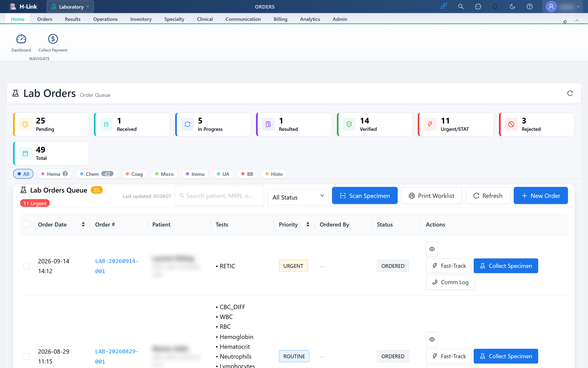
Task: Tick the select-all checkbox in table header
Action: (27, 224)
